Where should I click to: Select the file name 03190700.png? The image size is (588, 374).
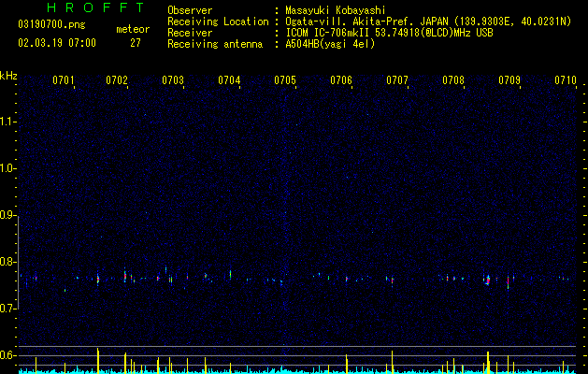[51, 25]
